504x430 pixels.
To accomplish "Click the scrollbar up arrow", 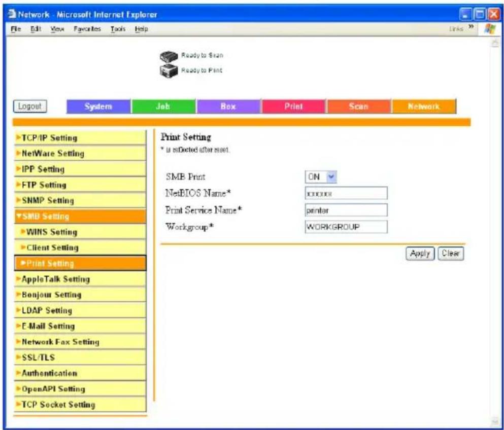I will (495, 43).
